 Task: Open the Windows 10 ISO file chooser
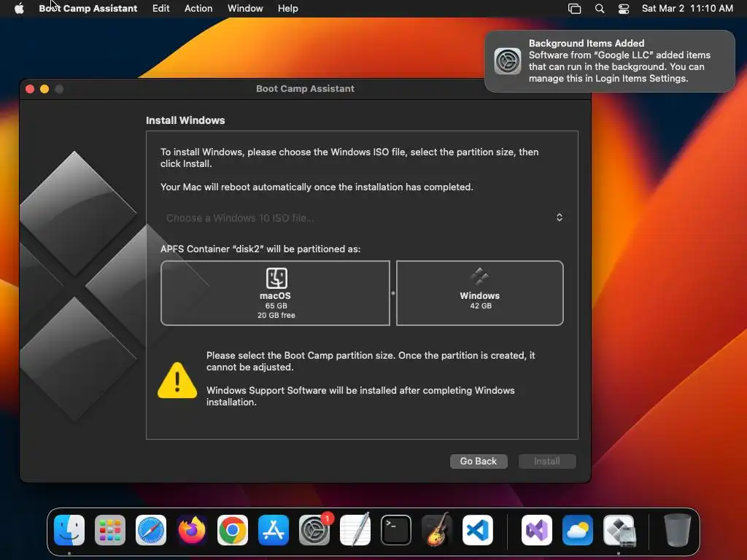pyautogui.click(x=362, y=217)
